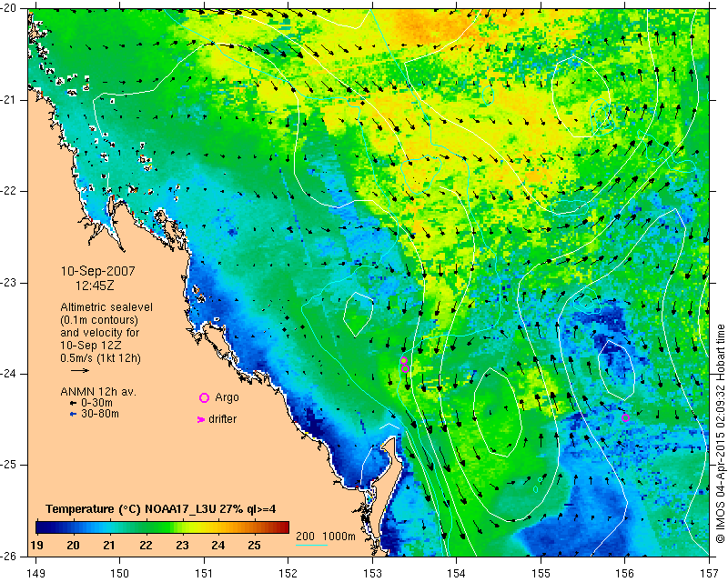
Task: Click the color bar value '25'
Action: (x=254, y=545)
